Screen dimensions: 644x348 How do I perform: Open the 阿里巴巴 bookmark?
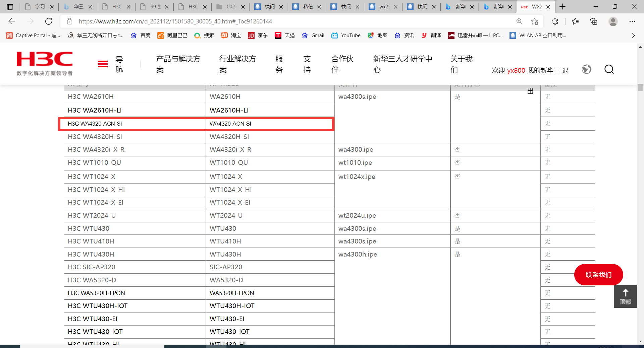(x=172, y=36)
